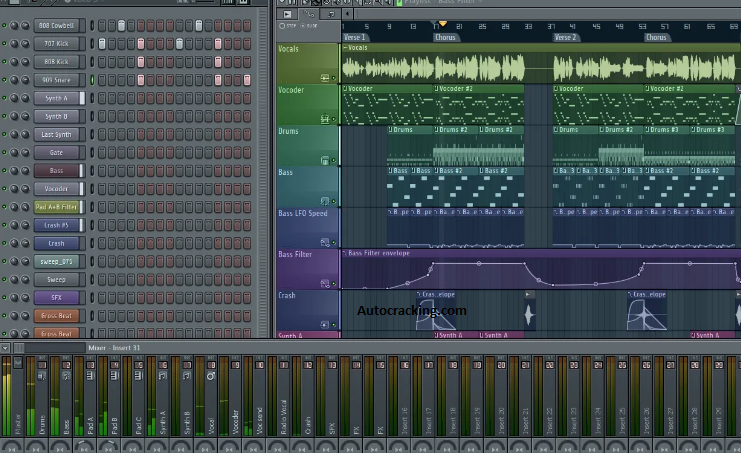Toggle the first step of 707 Kick
Image resolution: width=741 pixels, height=453 pixels.
click(x=102, y=44)
